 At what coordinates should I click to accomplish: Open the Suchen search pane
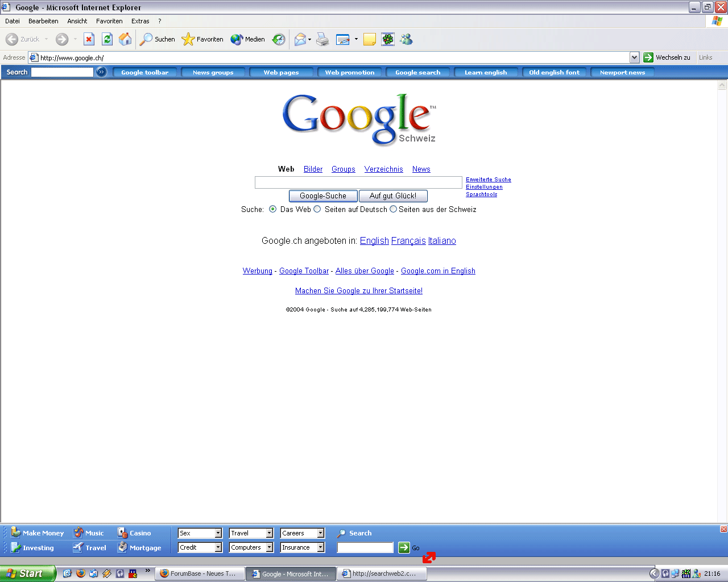[158, 39]
